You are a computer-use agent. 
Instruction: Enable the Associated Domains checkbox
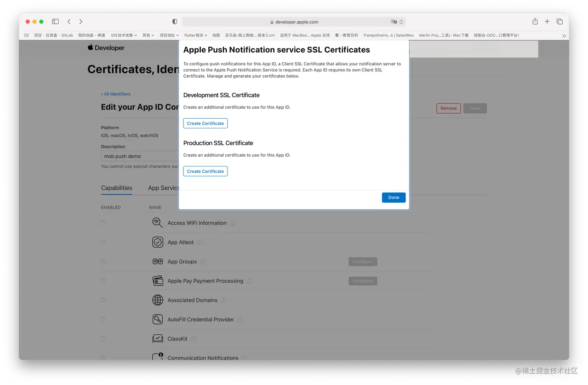[x=103, y=300]
